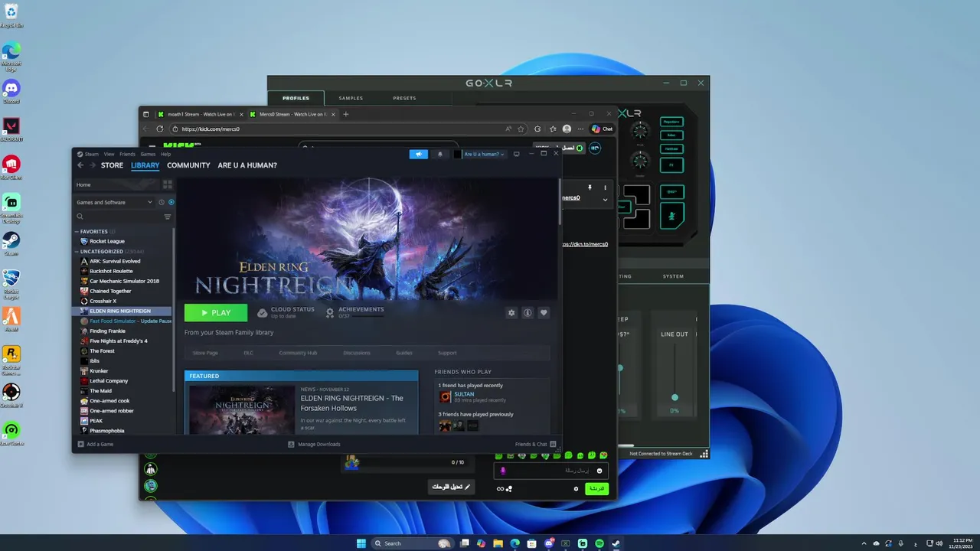Click Add a Game in Steam

tap(96, 444)
